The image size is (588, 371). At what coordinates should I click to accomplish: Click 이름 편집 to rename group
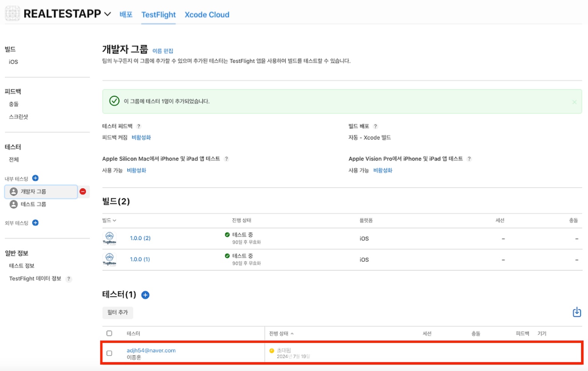pos(163,51)
